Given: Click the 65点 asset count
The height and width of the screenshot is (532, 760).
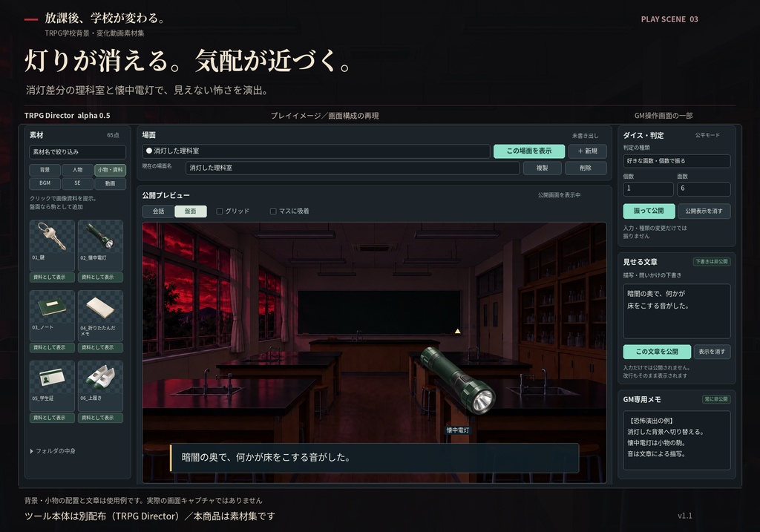Looking at the screenshot, I should tap(113, 135).
